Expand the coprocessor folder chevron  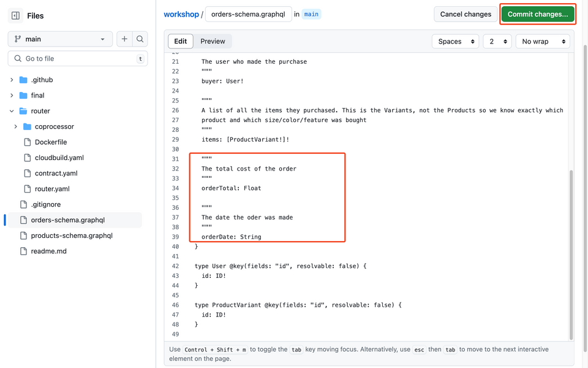[16, 126]
